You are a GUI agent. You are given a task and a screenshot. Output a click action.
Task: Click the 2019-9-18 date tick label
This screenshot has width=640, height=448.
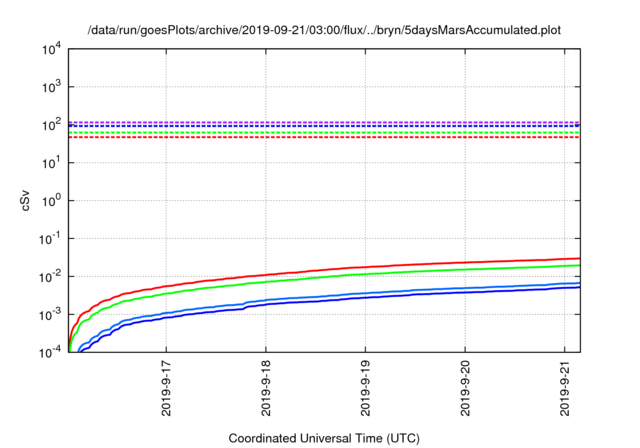(266, 388)
